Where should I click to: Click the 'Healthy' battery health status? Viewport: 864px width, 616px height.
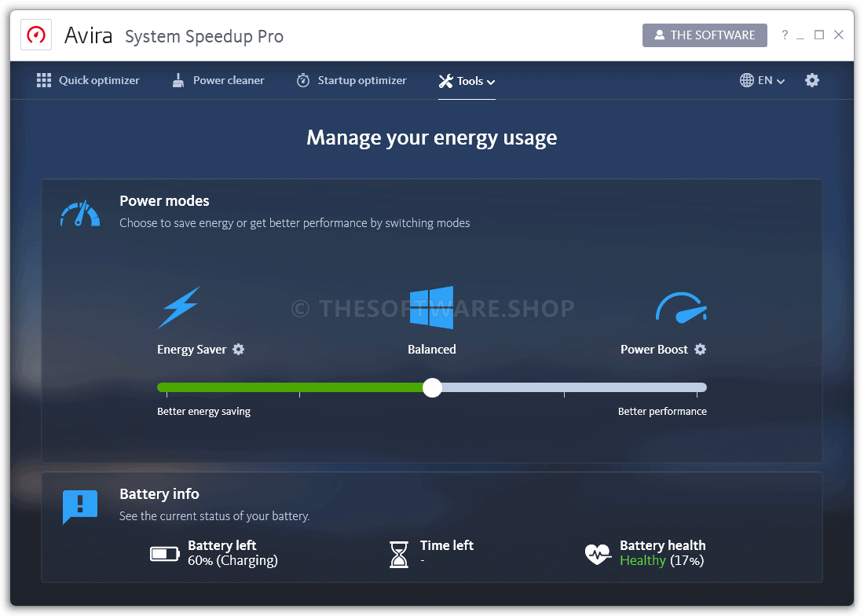pos(643,560)
